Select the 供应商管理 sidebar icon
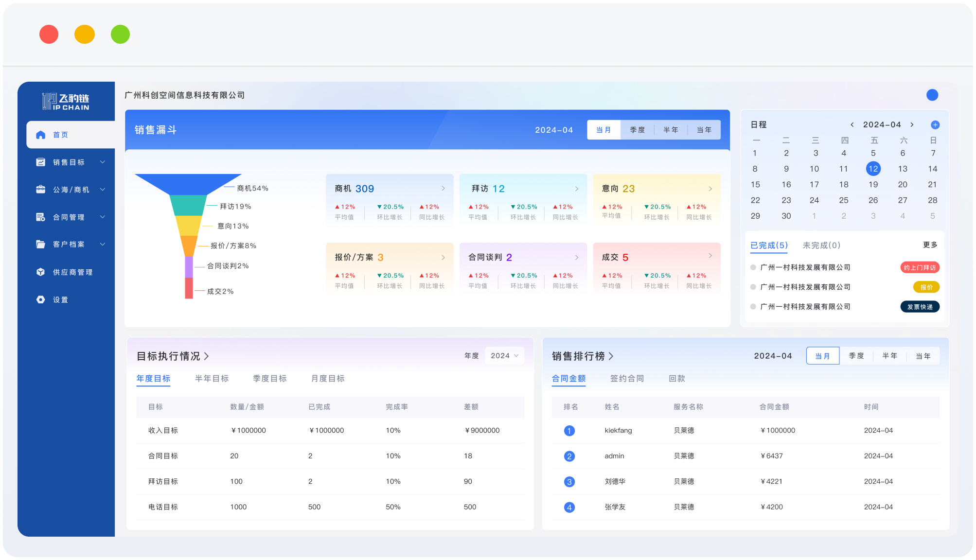Image resolution: width=976 pixels, height=560 pixels. point(41,272)
